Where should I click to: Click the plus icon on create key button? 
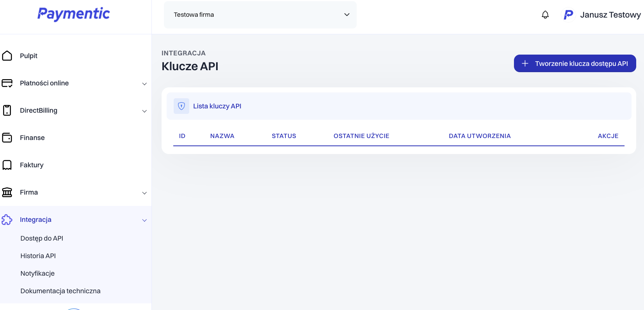pos(525,64)
